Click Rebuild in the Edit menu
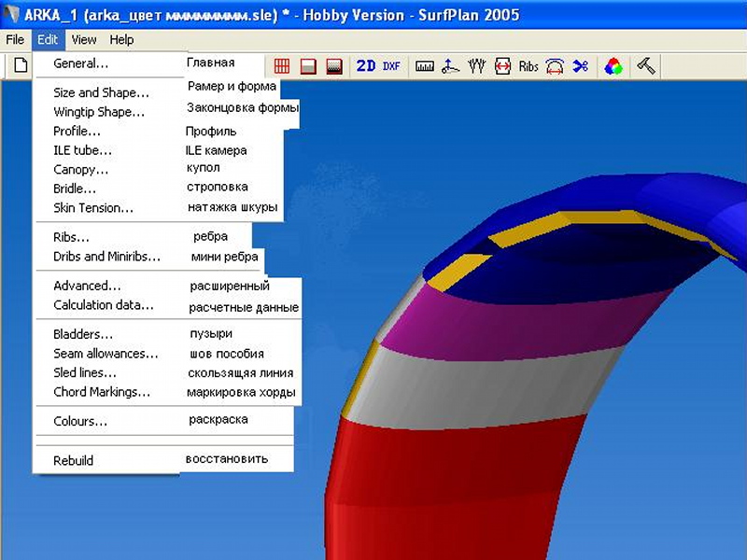 74,460
